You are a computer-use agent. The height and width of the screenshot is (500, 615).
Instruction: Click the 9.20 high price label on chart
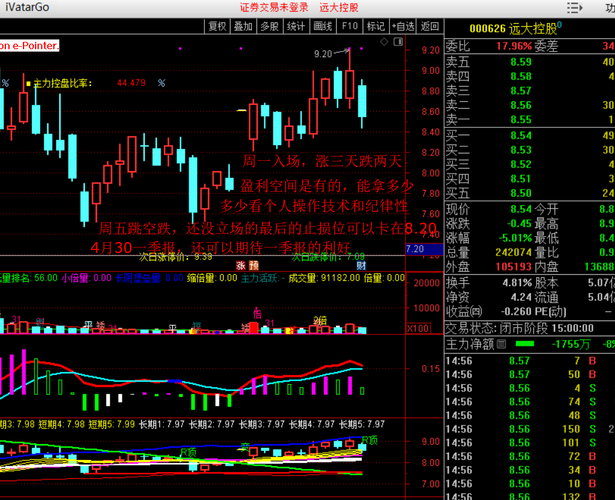323,54
